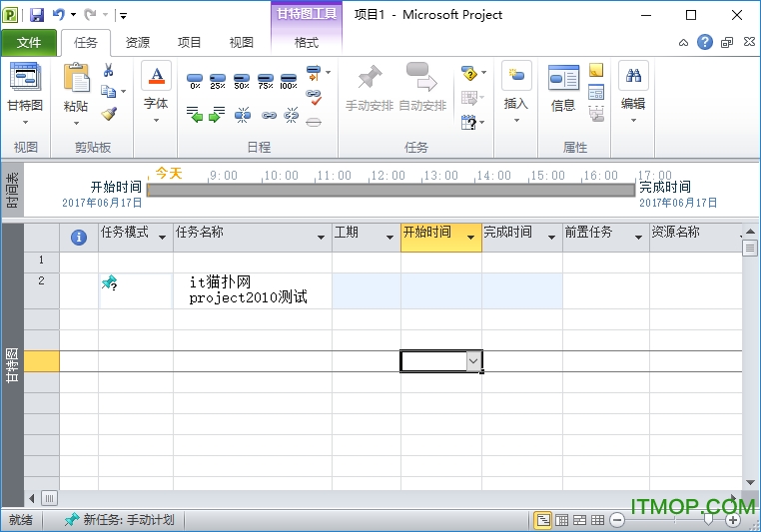The height and width of the screenshot is (532, 761).
Task: Open the Gantt chart view button
Action: [25, 92]
